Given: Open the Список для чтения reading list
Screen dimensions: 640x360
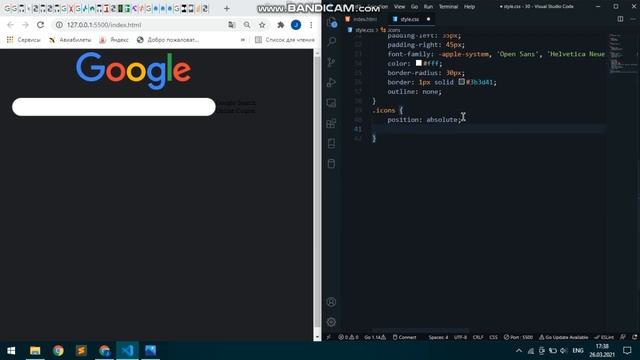Looking at the screenshot, I should pos(284,40).
